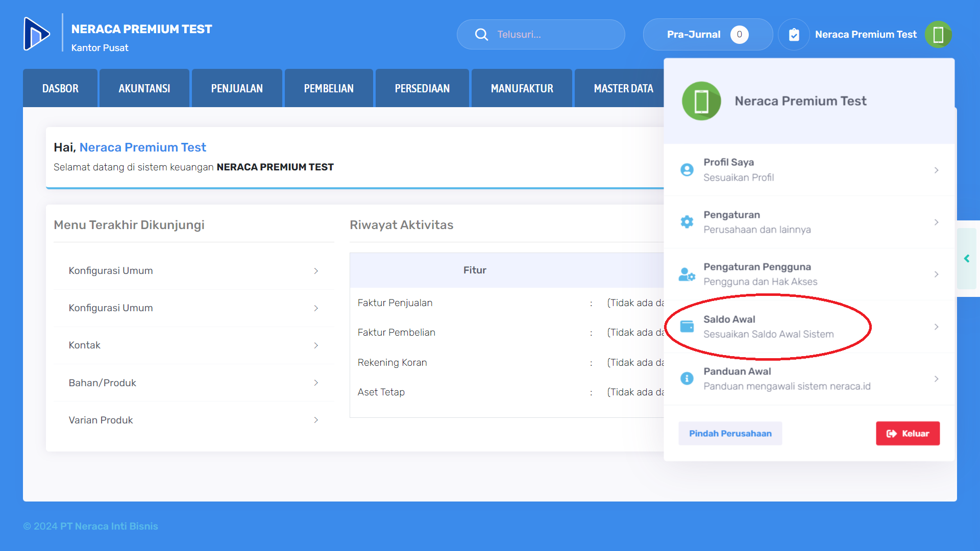Open chevron beside Varian Produk row
Screen dimensions: 980x551
point(316,420)
